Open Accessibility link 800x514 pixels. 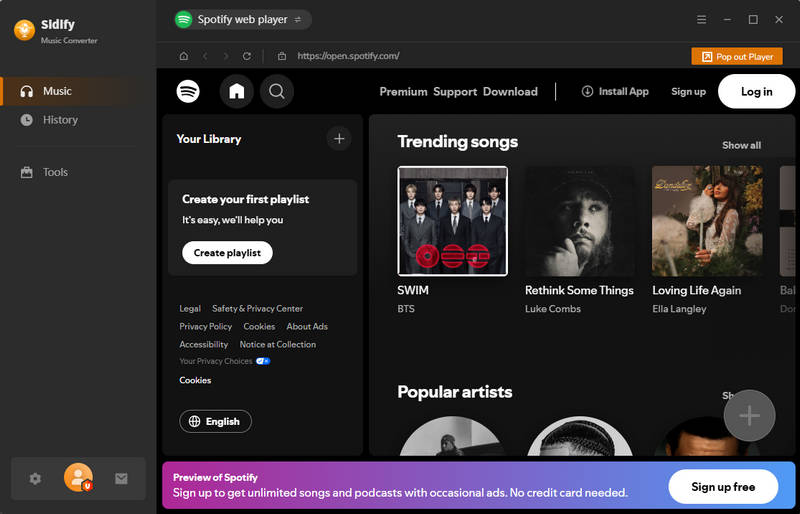[x=204, y=344]
